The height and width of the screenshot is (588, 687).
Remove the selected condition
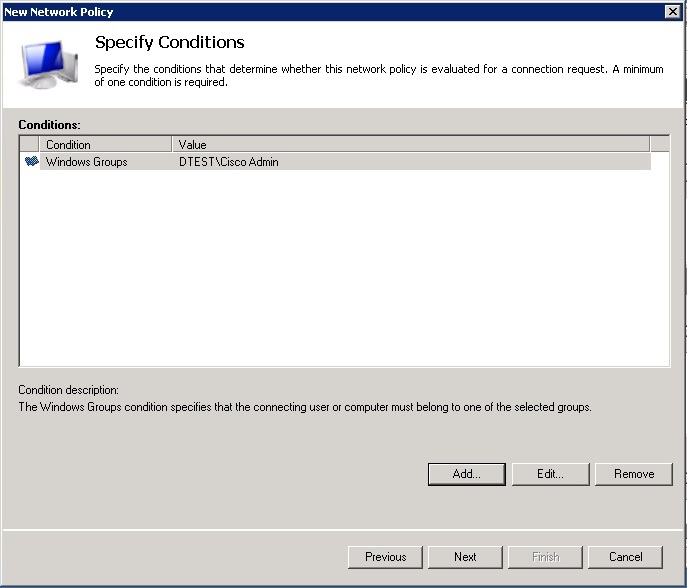[x=634, y=474]
